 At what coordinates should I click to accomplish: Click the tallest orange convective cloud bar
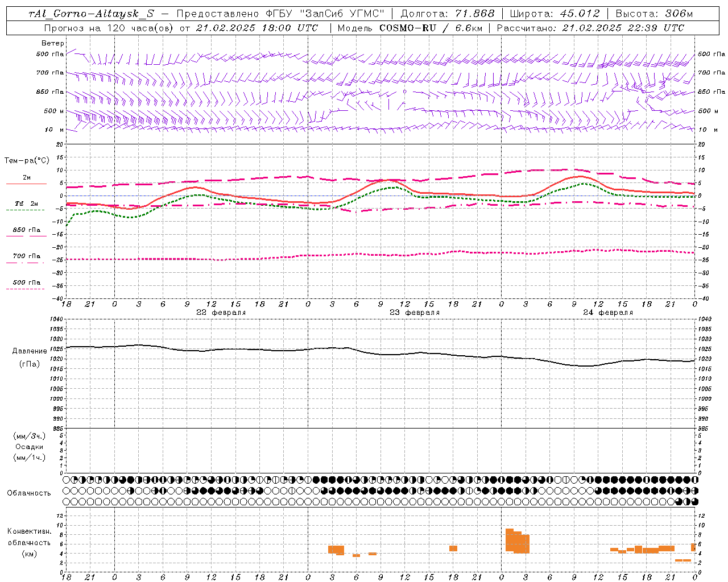click(x=510, y=540)
